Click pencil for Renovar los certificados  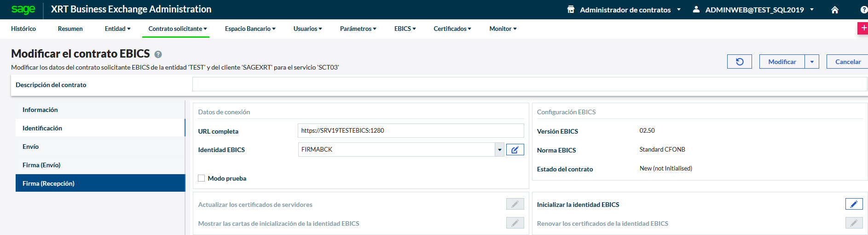(x=853, y=223)
